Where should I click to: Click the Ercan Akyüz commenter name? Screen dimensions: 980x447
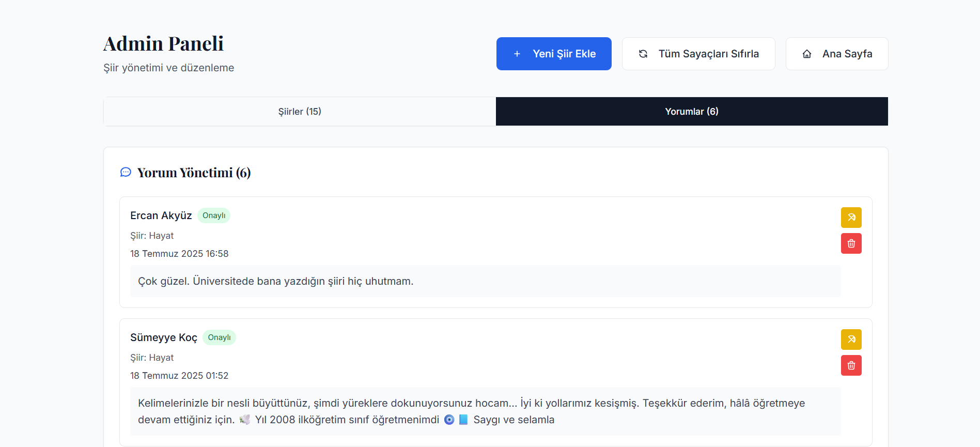click(161, 215)
